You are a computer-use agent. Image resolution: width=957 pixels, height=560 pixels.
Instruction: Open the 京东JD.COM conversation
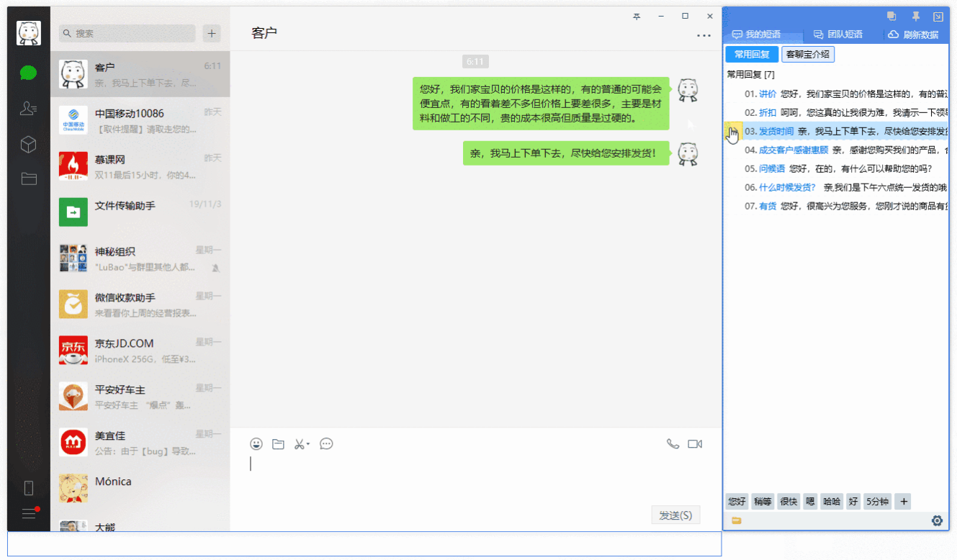tap(140, 351)
